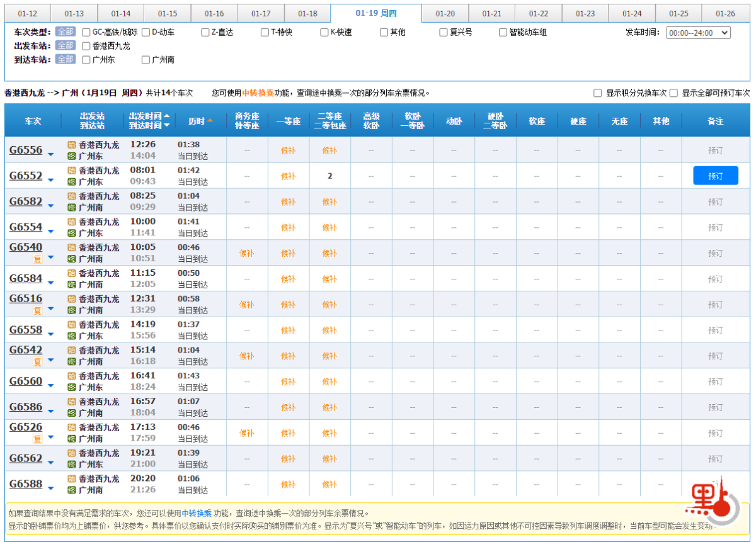This screenshot has width=756, height=542.
Task: Expand stops list arrow for G6582
Action: click(x=51, y=207)
